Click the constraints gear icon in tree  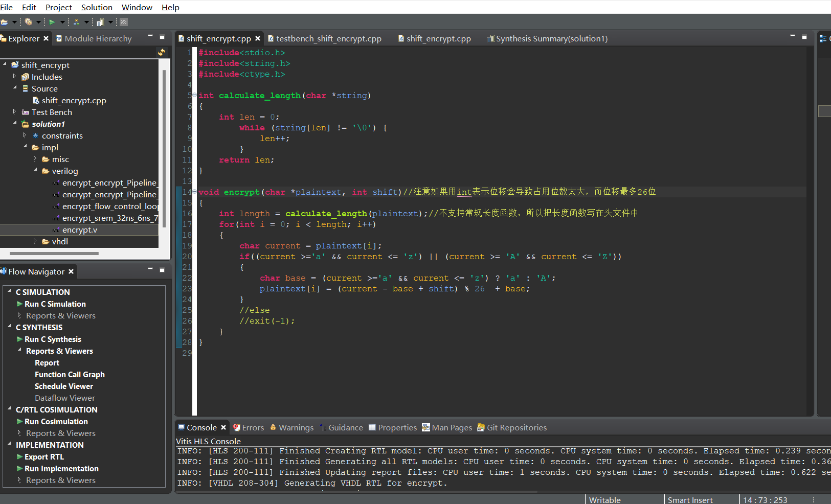(35, 135)
